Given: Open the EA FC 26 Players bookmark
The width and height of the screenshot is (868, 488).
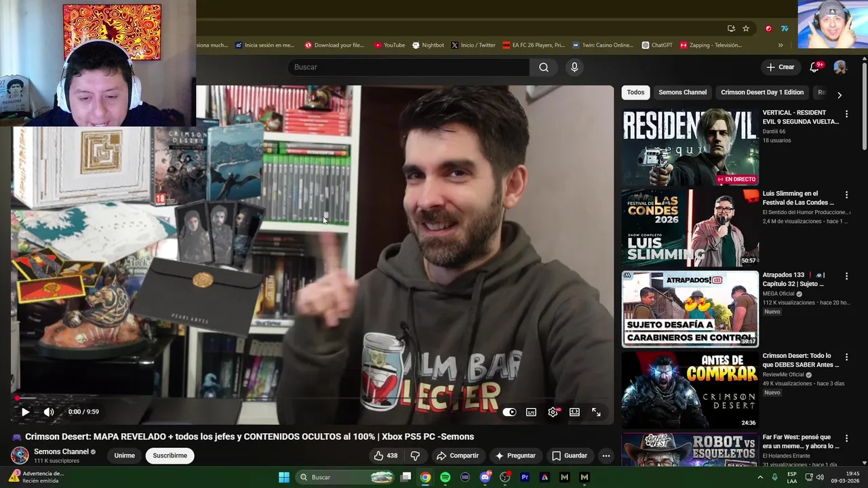Looking at the screenshot, I should click(x=533, y=45).
